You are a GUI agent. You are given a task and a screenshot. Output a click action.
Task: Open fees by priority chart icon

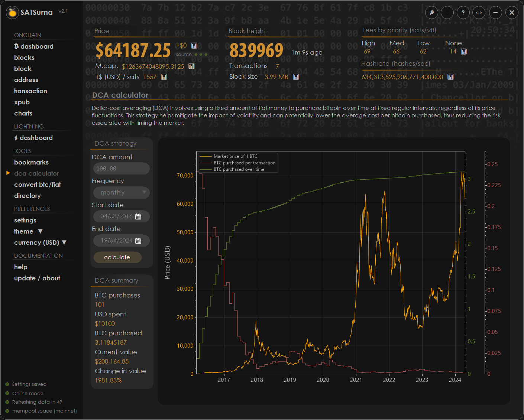click(x=464, y=52)
